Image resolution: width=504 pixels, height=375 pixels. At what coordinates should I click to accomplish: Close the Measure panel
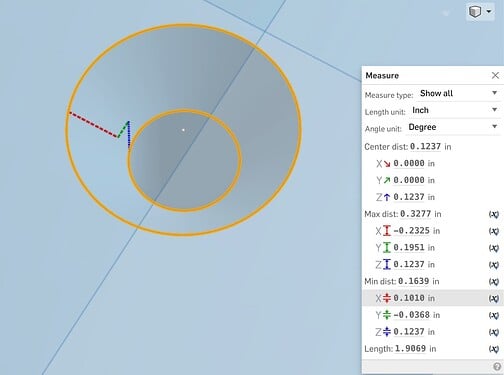coord(495,75)
